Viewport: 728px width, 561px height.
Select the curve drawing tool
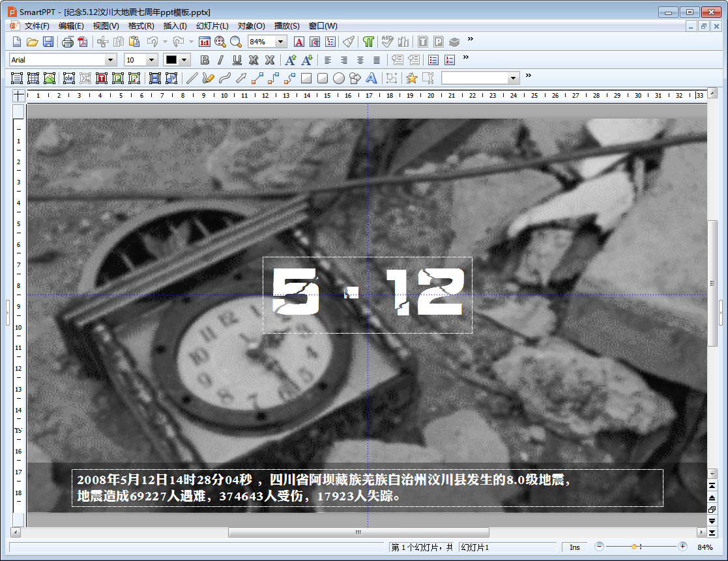tap(224, 78)
